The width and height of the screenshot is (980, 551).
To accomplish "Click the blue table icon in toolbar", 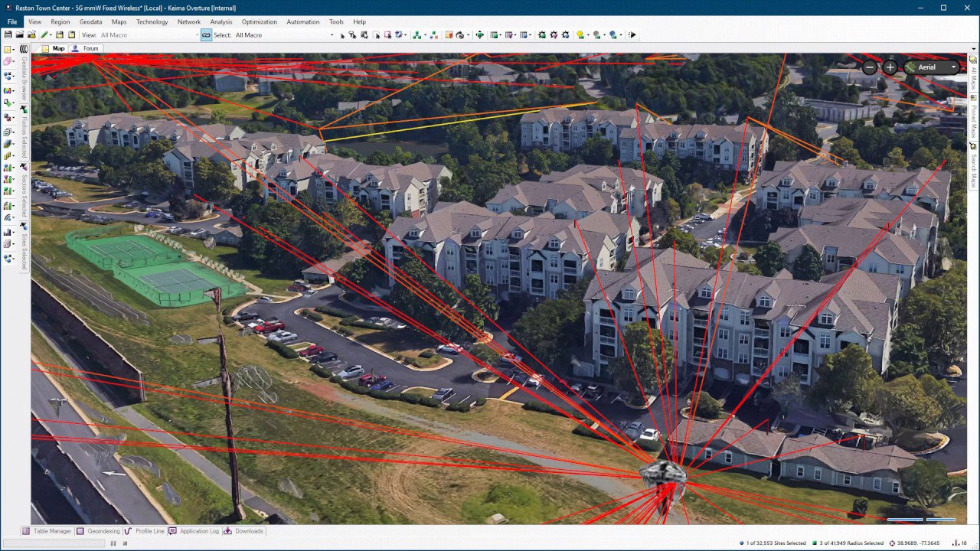I will tap(524, 34).
